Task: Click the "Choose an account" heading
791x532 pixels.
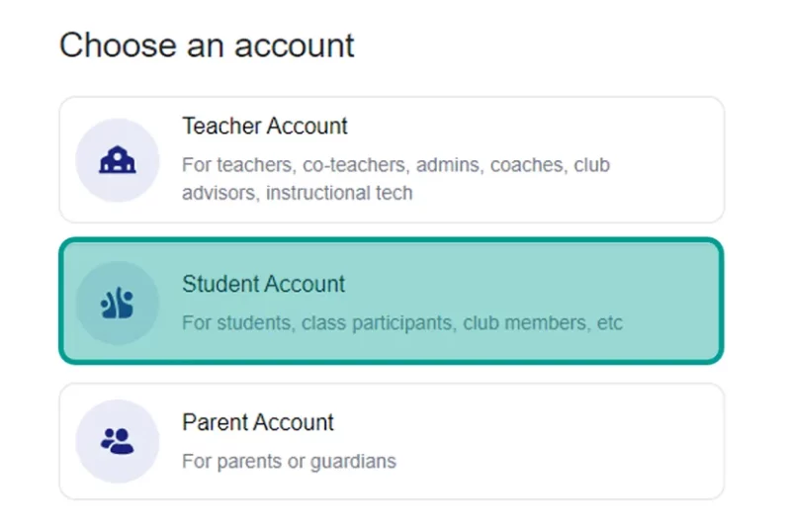Action: [207, 44]
